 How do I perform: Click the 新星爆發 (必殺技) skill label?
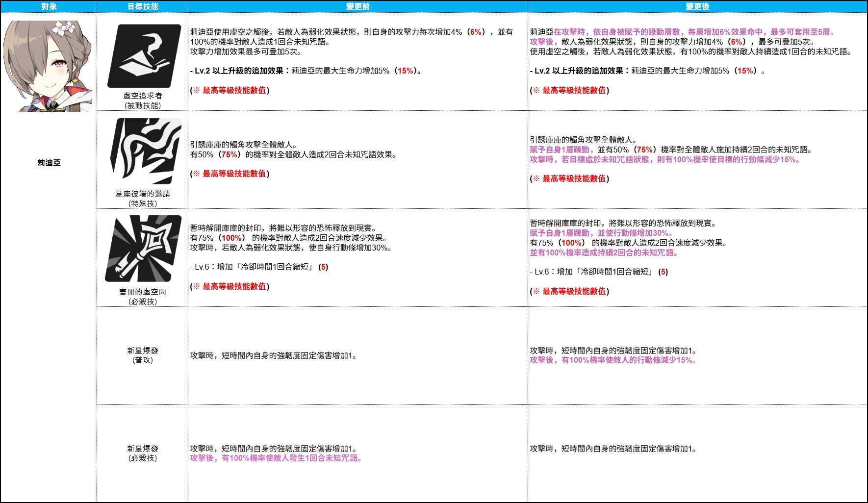tap(143, 453)
